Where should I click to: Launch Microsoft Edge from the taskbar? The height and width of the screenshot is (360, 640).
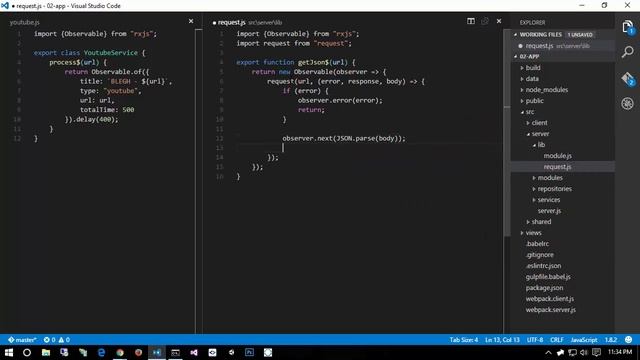(x=101, y=352)
